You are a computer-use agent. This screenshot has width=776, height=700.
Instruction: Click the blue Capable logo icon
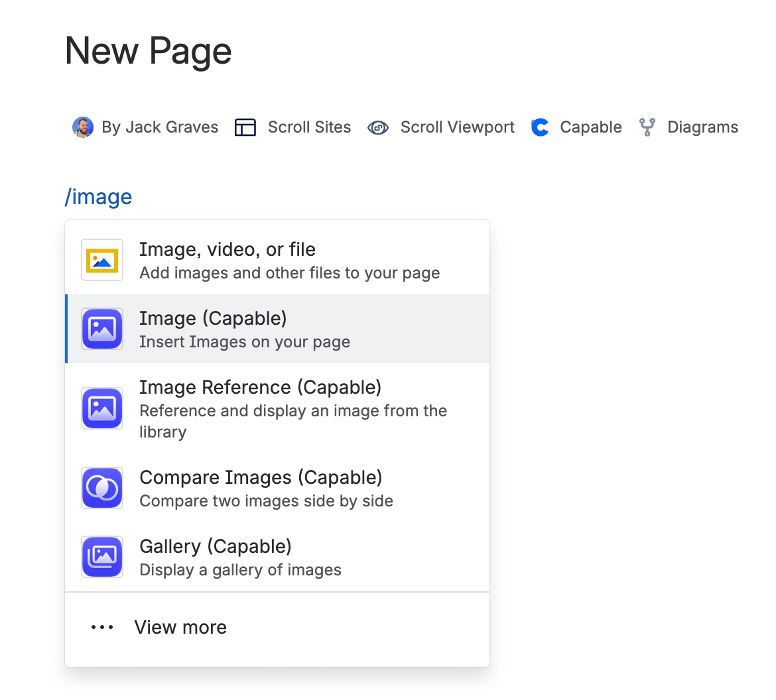tap(541, 127)
